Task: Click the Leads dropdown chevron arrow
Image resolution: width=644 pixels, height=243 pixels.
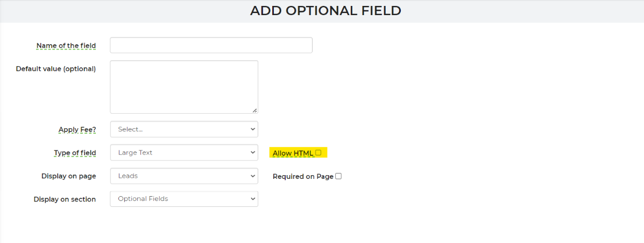Action: [x=252, y=176]
